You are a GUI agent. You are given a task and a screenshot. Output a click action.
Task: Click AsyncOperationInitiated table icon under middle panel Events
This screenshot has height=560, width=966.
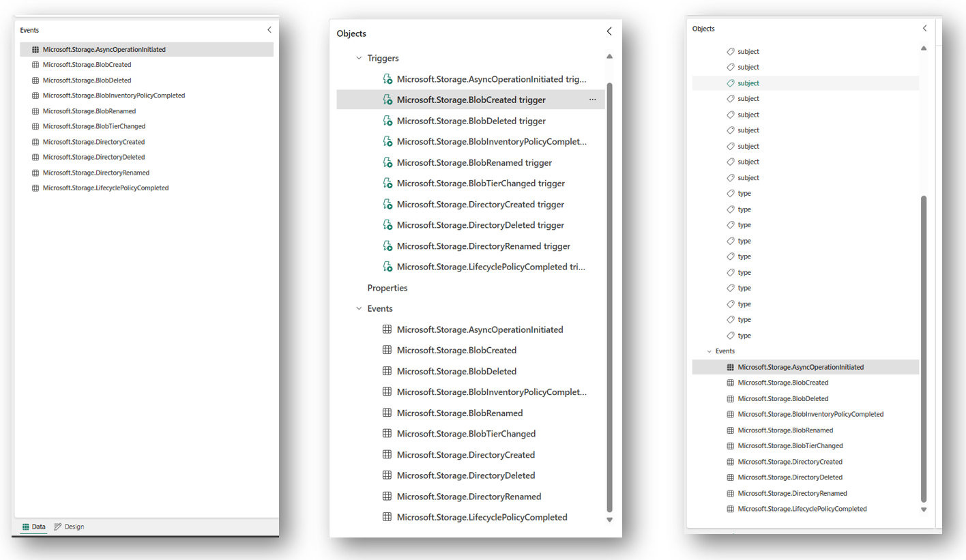(x=387, y=329)
